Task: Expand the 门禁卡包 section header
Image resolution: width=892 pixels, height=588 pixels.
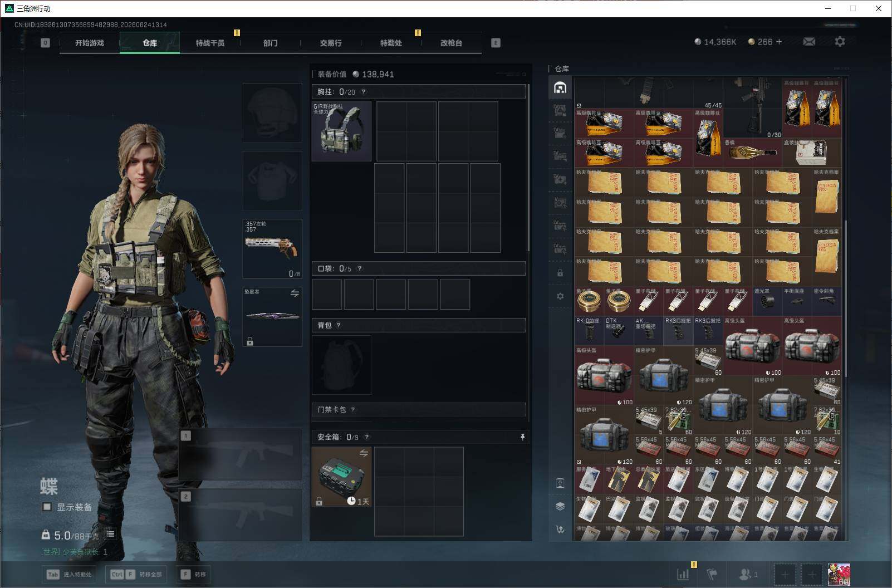Action: [419, 410]
